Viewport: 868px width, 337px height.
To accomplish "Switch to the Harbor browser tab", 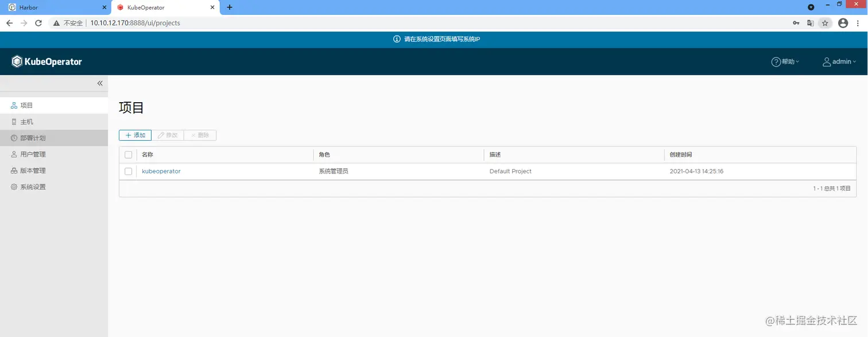I will [55, 7].
